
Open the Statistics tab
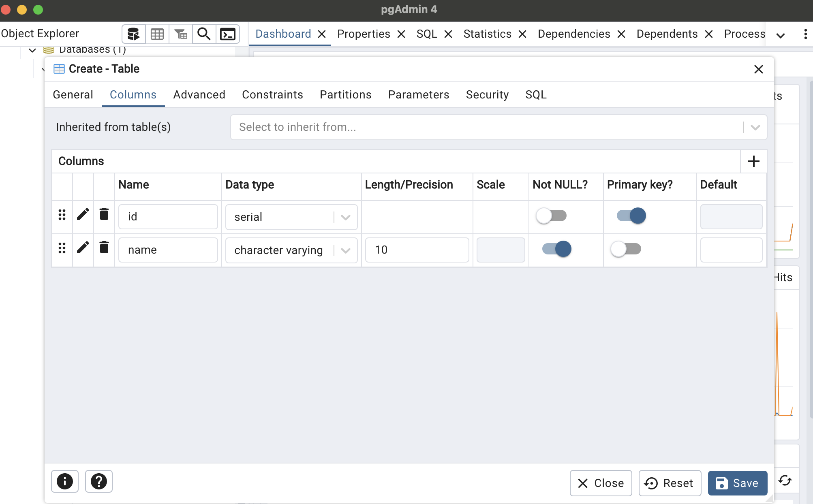(487, 34)
